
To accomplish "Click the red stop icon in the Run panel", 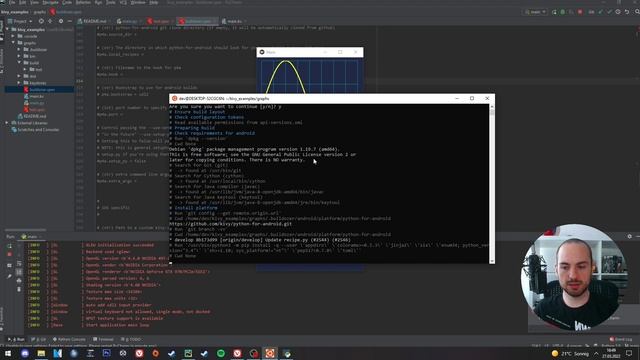I will (9, 254).
